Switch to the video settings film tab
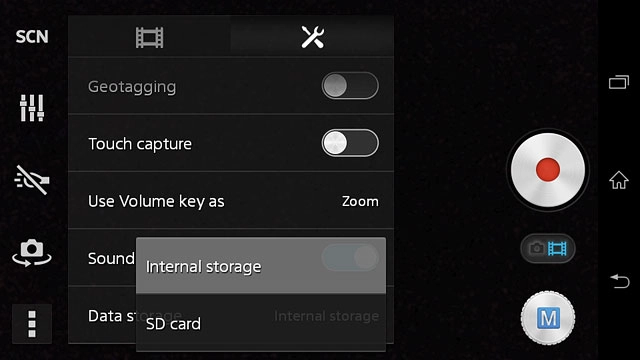This screenshot has height=360, width=640. point(149,37)
